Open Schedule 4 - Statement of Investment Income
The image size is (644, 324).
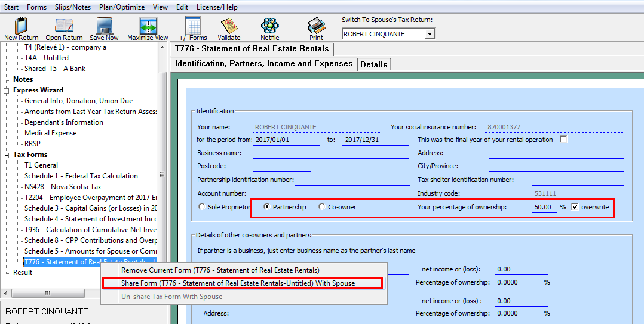click(90, 218)
